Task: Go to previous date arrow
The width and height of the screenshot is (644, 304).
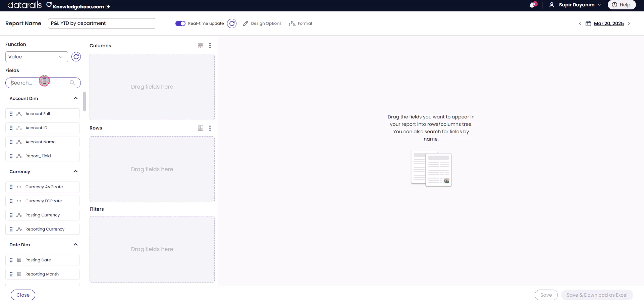Action: click(580, 23)
